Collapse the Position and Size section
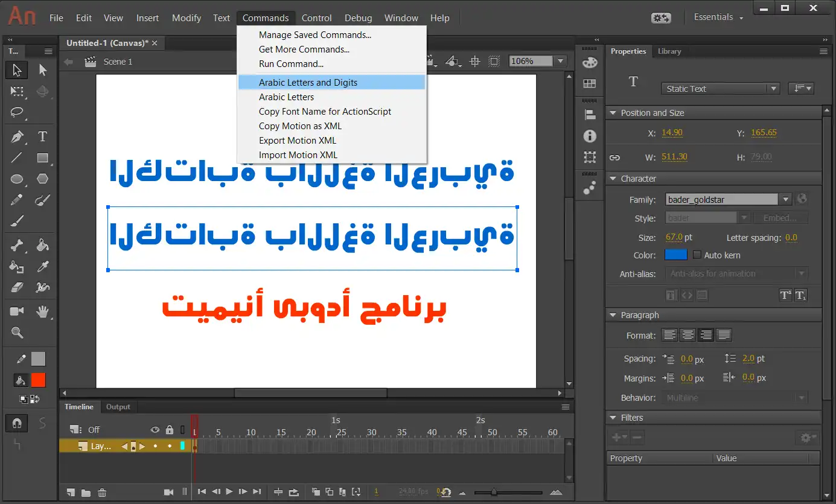Image resolution: width=836 pixels, height=504 pixels. [x=613, y=113]
